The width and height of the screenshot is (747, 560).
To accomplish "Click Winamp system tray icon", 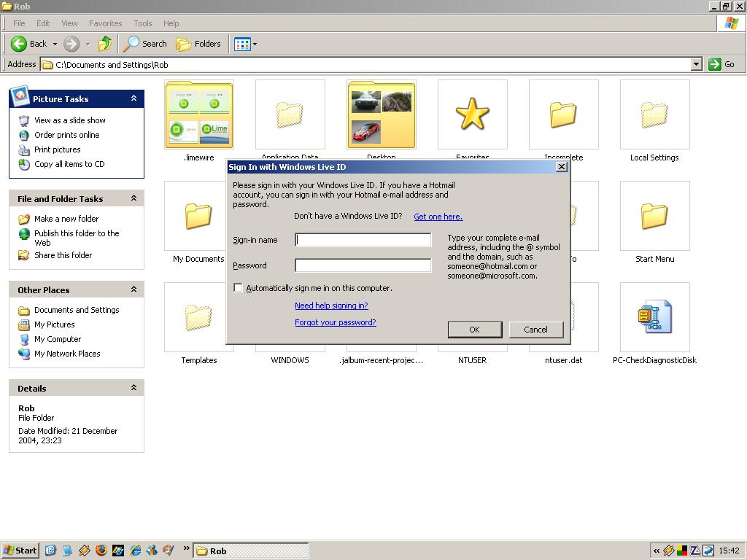I will (668, 551).
